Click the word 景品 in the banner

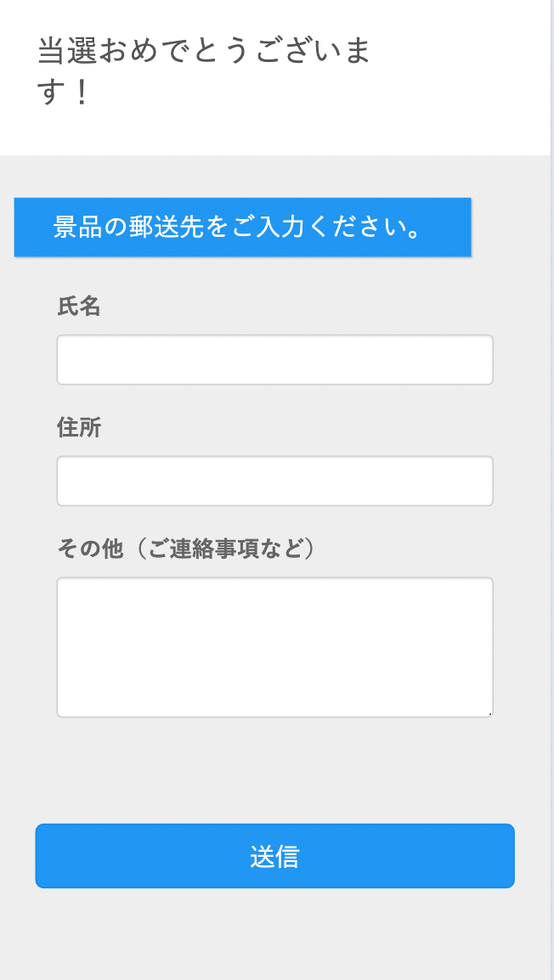pyautogui.click(x=78, y=228)
